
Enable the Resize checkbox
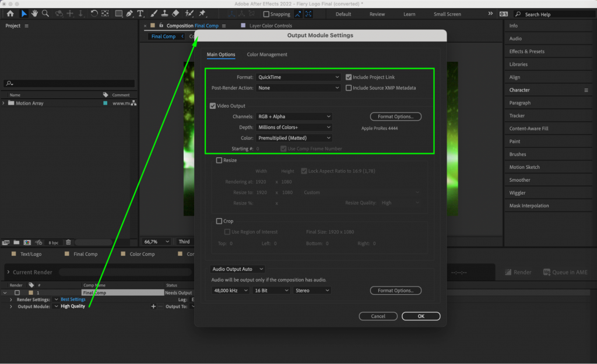220,160
